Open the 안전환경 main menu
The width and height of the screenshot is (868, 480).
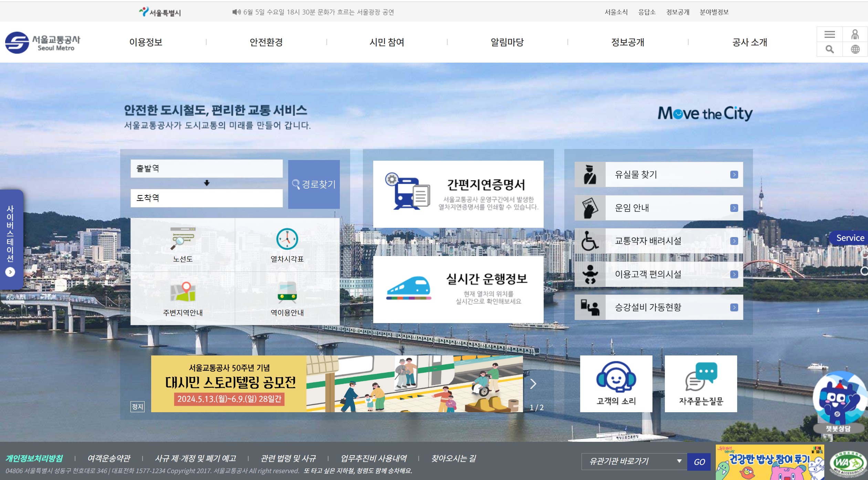(266, 42)
